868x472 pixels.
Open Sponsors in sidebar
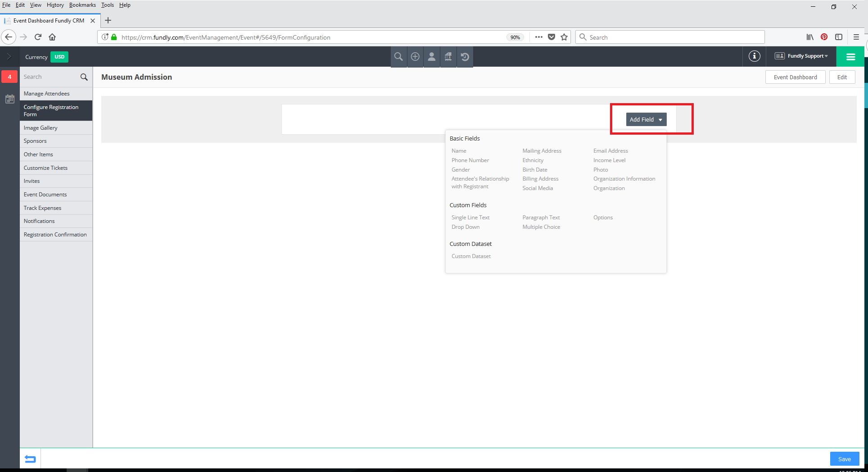(x=56, y=141)
